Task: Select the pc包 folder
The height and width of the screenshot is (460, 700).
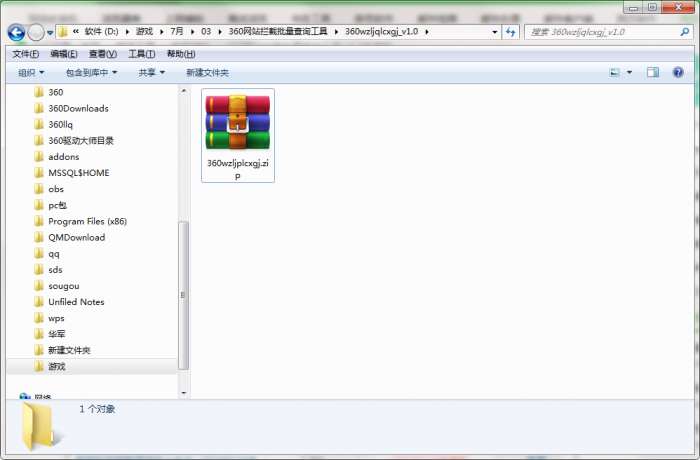Action: [50, 205]
